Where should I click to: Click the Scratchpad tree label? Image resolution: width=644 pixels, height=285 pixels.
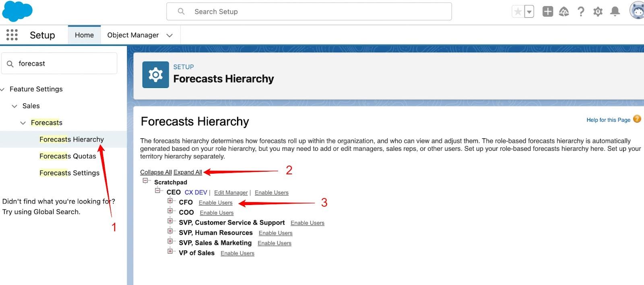pyautogui.click(x=171, y=182)
